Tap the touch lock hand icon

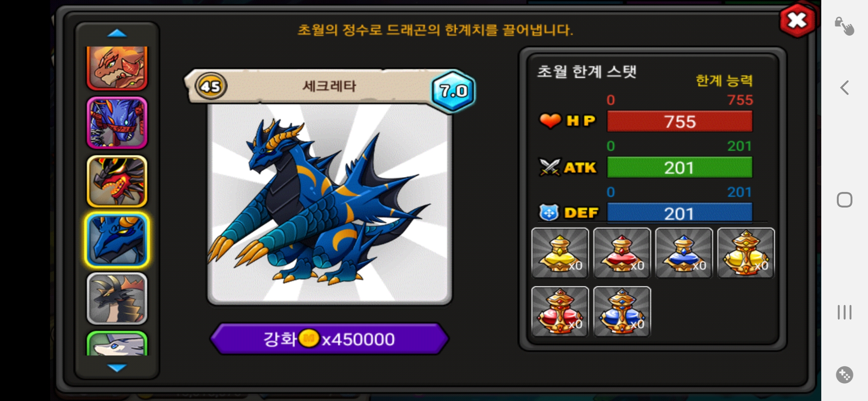click(844, 26)
